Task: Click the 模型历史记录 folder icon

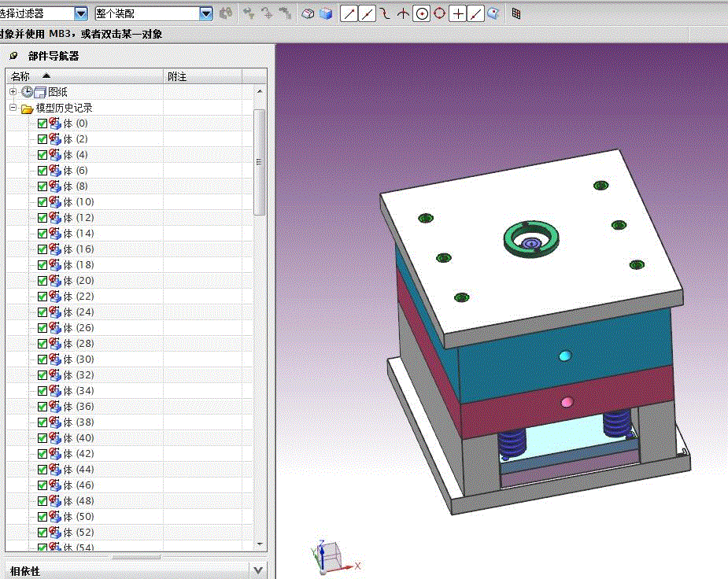Action: tap(28, 109)
